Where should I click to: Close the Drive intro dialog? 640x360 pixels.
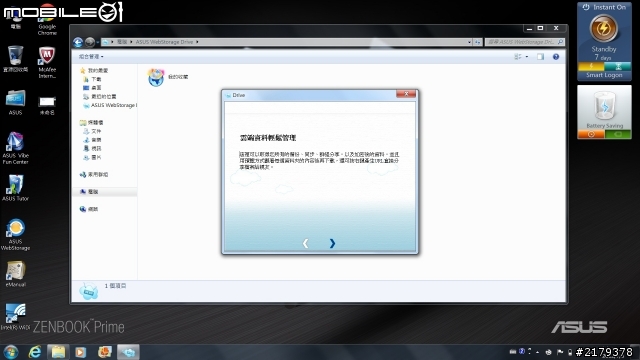406,94
